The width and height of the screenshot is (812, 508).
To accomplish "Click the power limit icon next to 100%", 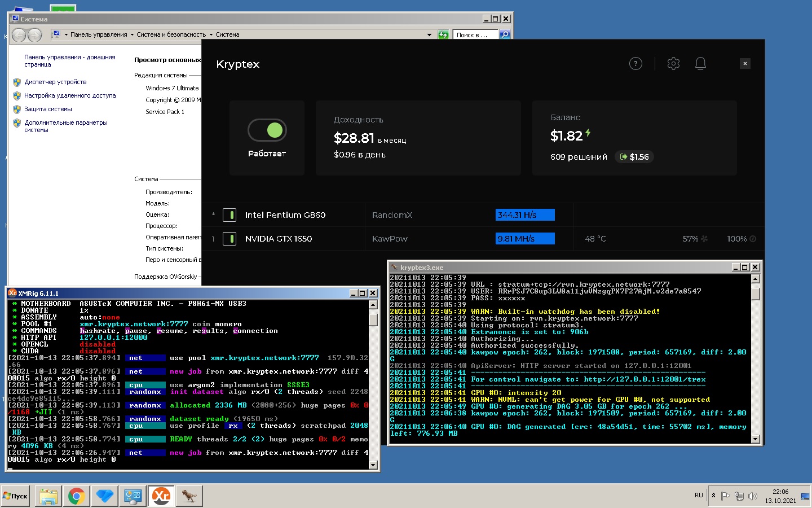I will pyautogui.click(x=753, y=239).
